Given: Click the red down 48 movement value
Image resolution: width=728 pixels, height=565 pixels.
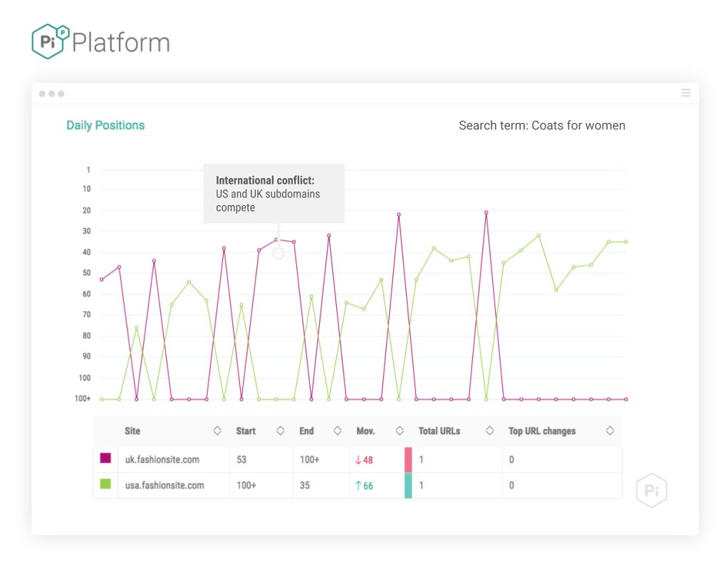Looking at the screenshot, I should coord(364,460).
